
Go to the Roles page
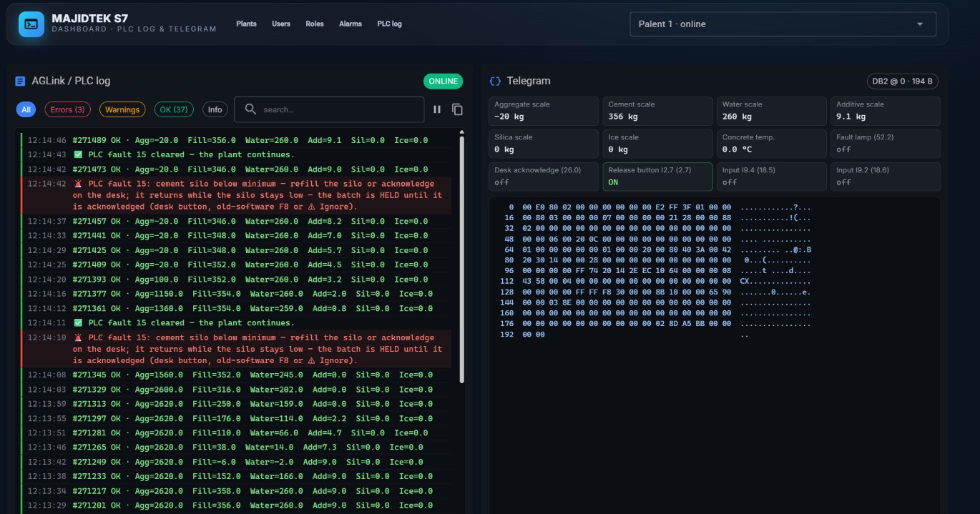(315, 24)
